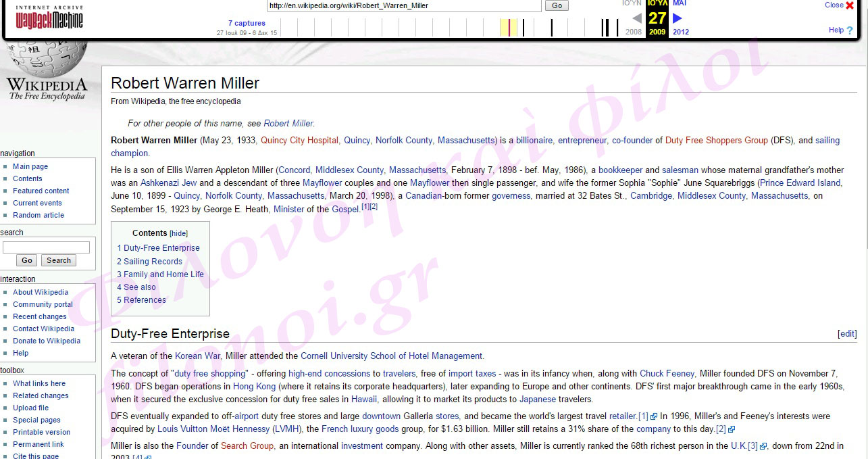Open the sailing link in intro

pyautogui.click(x=827, y=141)
